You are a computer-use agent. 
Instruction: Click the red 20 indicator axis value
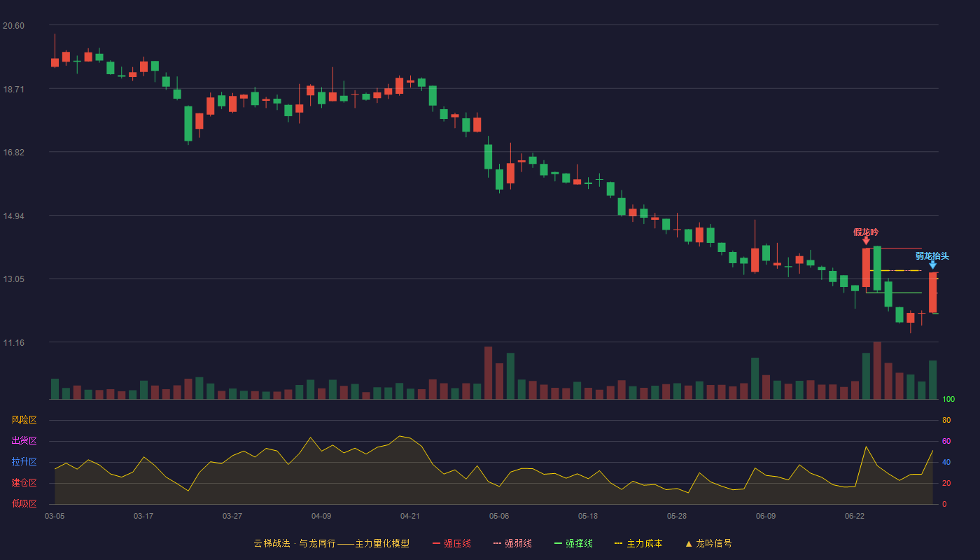click(946, 484)
